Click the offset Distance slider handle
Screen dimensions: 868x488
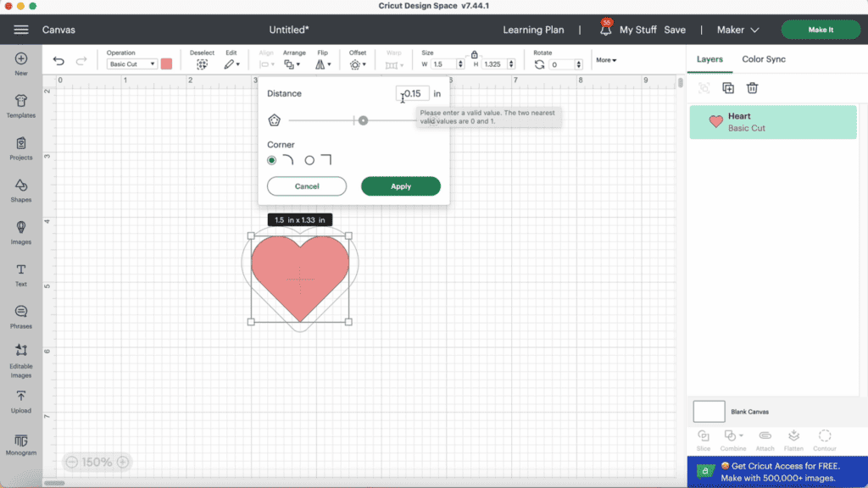click(x=363, y=120)
